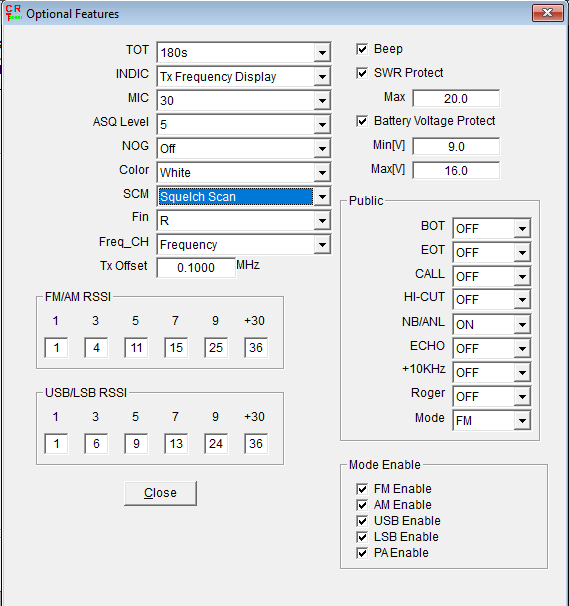Toggle LSB Enable checkbox
569x606 pixels.
pyautogui.click(x=362, y=537)
